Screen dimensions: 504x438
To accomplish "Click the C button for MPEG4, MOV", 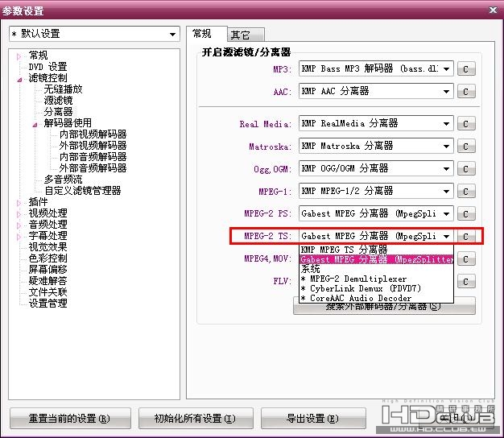I will [x=466, y=259].
